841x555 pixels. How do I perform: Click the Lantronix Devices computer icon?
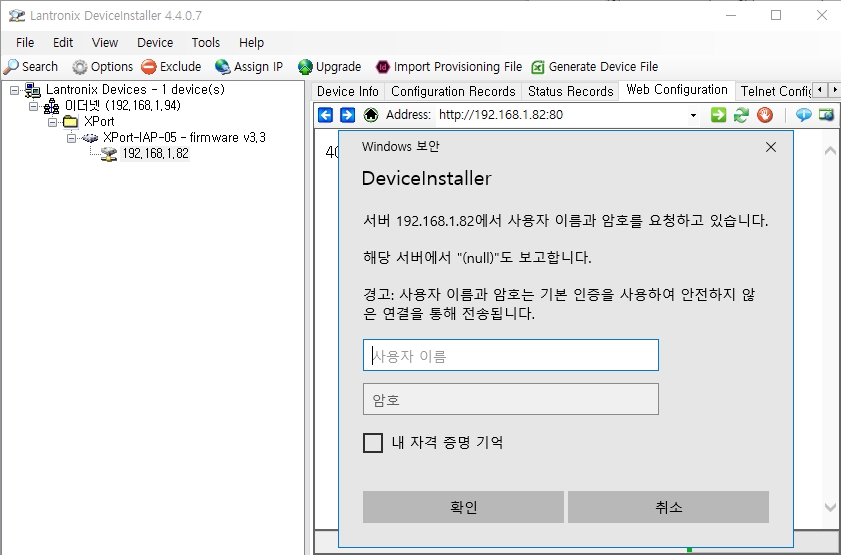tap(33, 90)
